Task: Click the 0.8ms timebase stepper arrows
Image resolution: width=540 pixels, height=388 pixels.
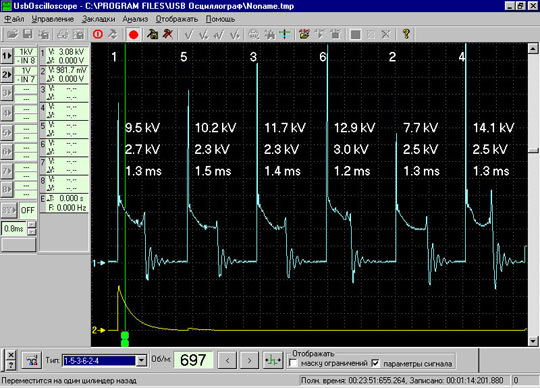Action: pyautogui.click(x=31, y=228)
